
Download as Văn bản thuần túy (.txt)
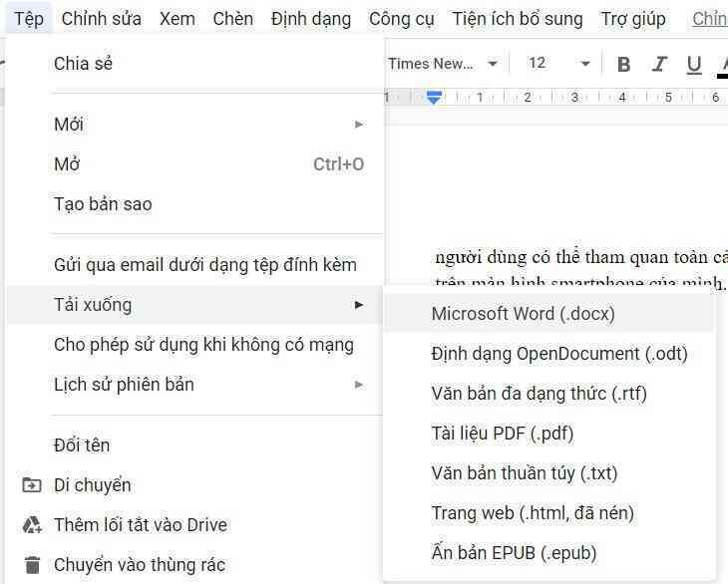pos(548,473)
